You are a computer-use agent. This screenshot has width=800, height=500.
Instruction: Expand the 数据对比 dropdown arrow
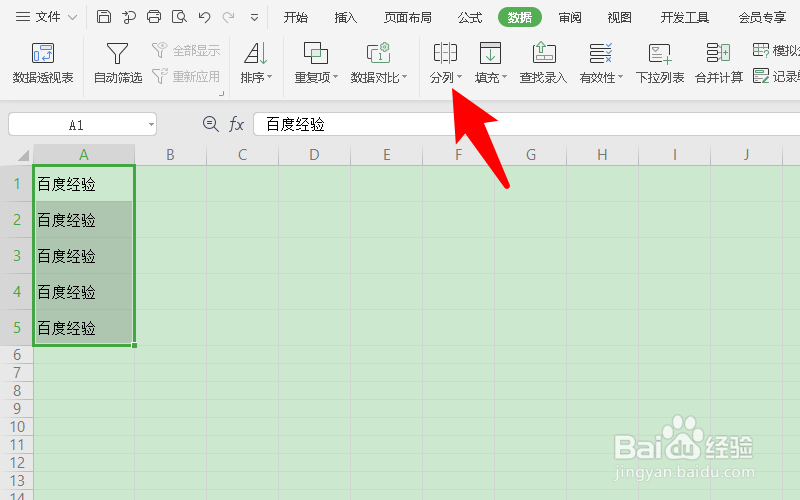[405, 77]
